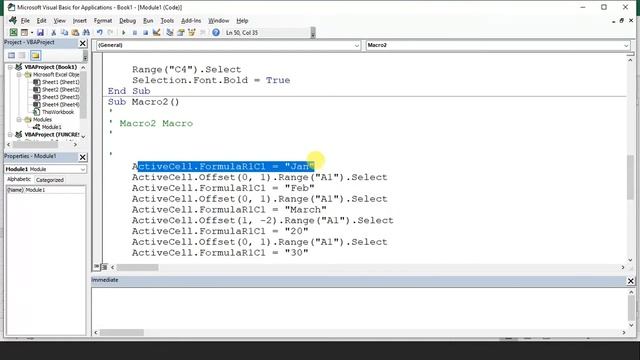
Task: Click the Find binoculars icon
Action: 86,32
